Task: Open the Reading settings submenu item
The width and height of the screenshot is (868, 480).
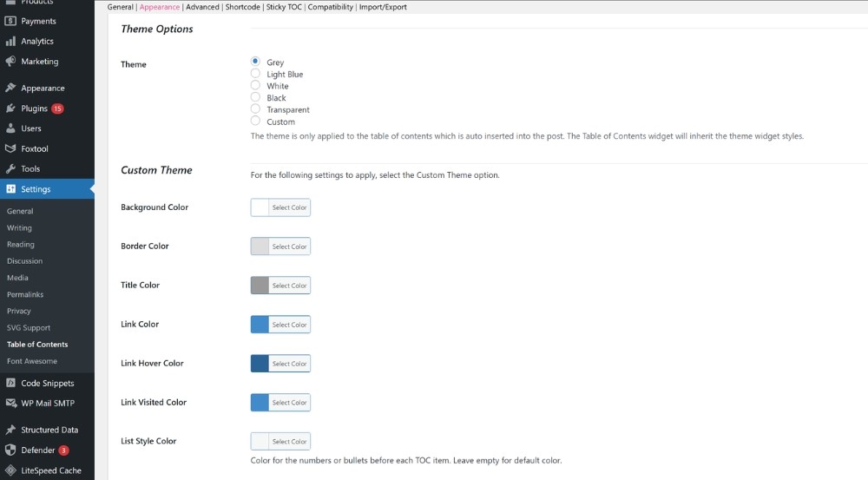Action: pos(21,244)
